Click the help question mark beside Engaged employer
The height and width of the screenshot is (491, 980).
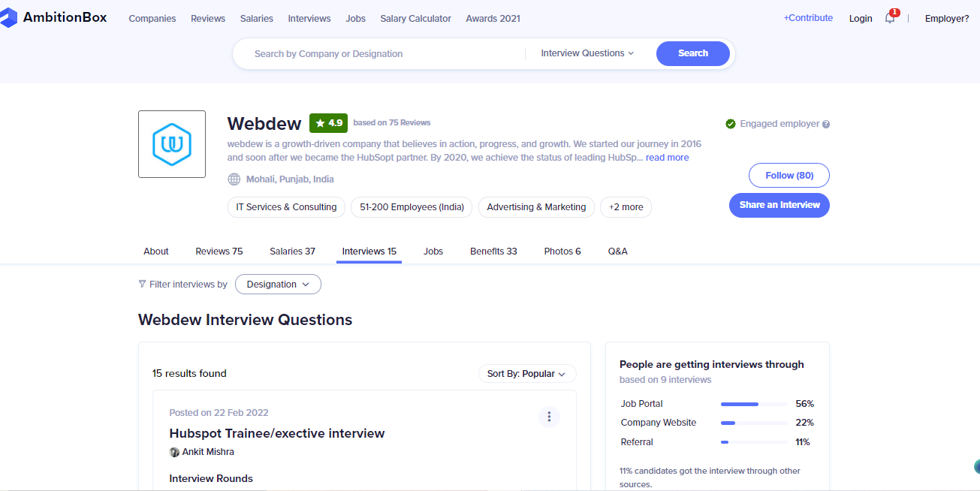(825, 123)
